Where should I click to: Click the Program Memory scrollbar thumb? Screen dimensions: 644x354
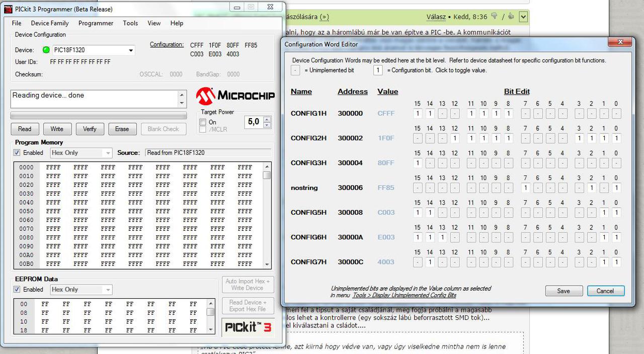pyautogui.click(x=267, y=175)
